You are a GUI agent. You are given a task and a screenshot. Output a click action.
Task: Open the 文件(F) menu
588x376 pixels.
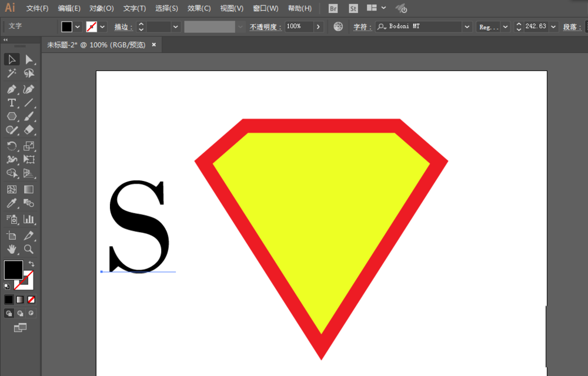click(37, 8)
